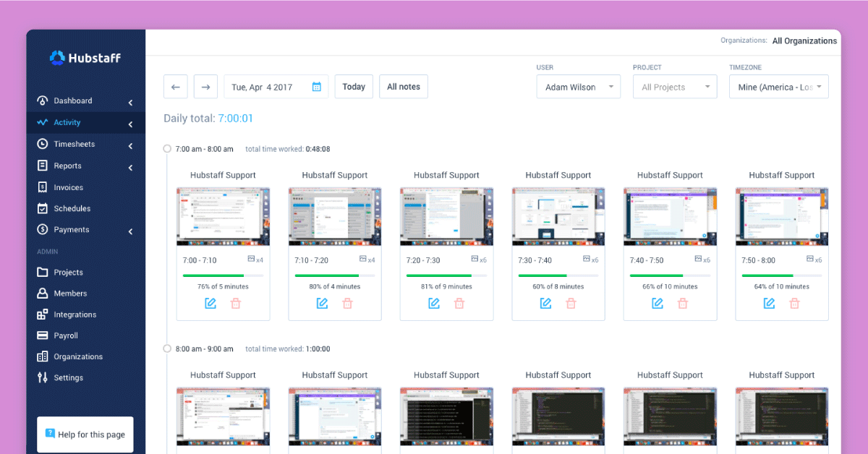Click the Hubstaff logo
Viewport: 868px width, 454px height.
coord(85,58)
